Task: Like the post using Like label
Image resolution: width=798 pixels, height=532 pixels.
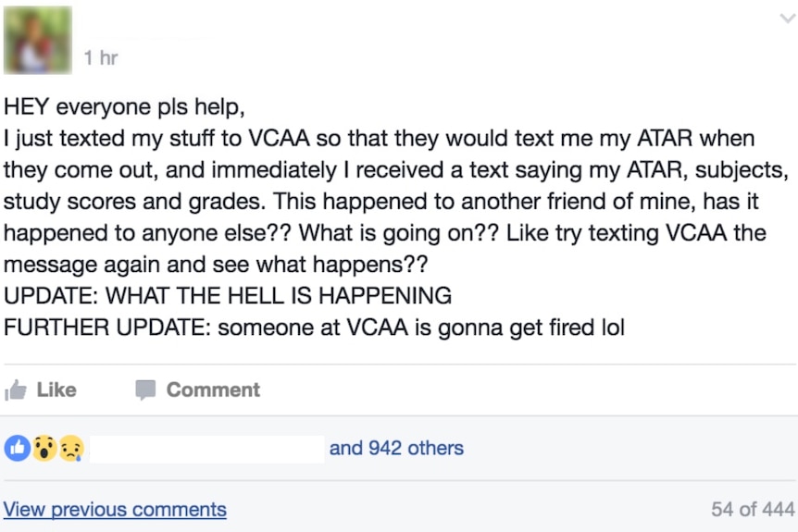Action: [56, 390]
